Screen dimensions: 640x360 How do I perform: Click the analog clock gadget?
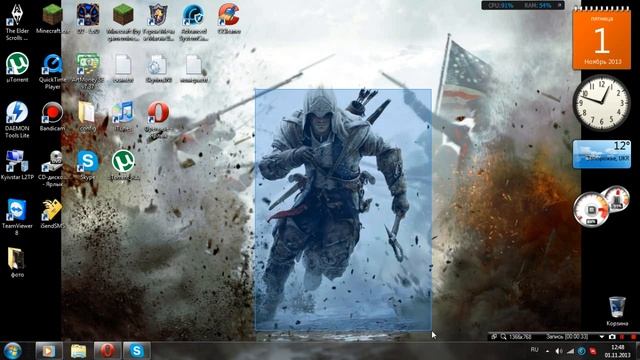click(602, 102)
